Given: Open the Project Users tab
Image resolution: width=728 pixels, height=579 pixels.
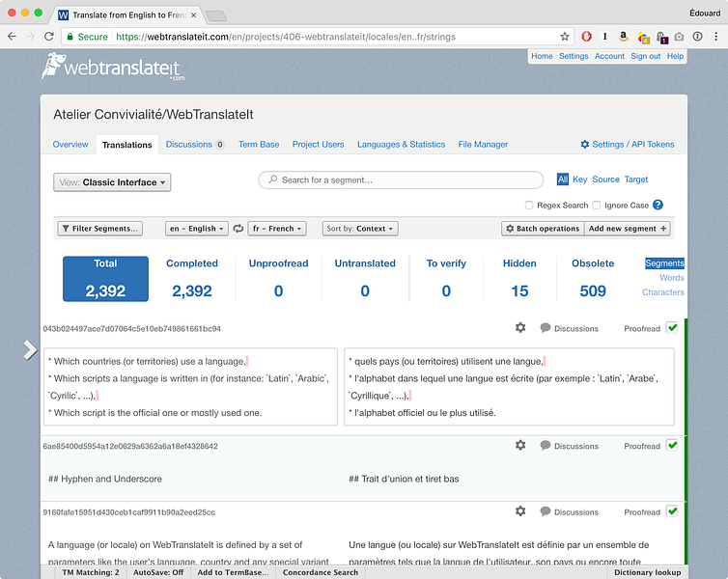Looking at the screenshot, I should [318, 145].
